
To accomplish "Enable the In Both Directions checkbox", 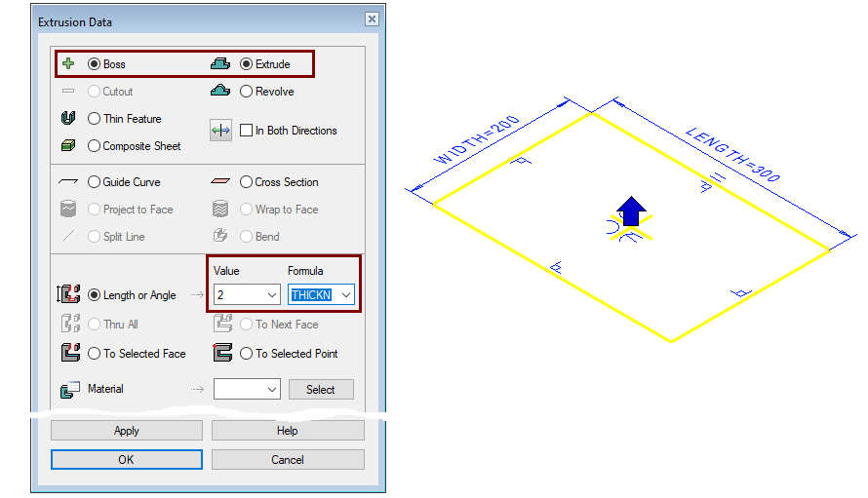I will point(247,131).
